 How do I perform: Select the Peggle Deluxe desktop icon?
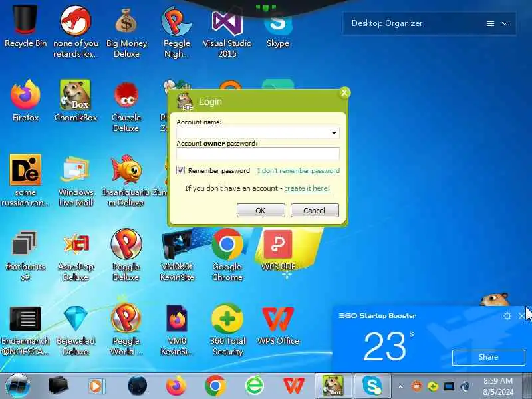(x=126, y=255)
